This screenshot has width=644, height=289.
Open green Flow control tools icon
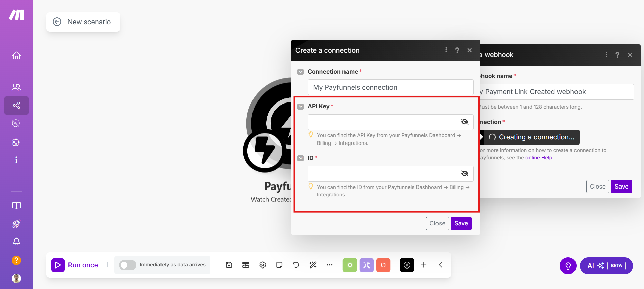(350, 265)
